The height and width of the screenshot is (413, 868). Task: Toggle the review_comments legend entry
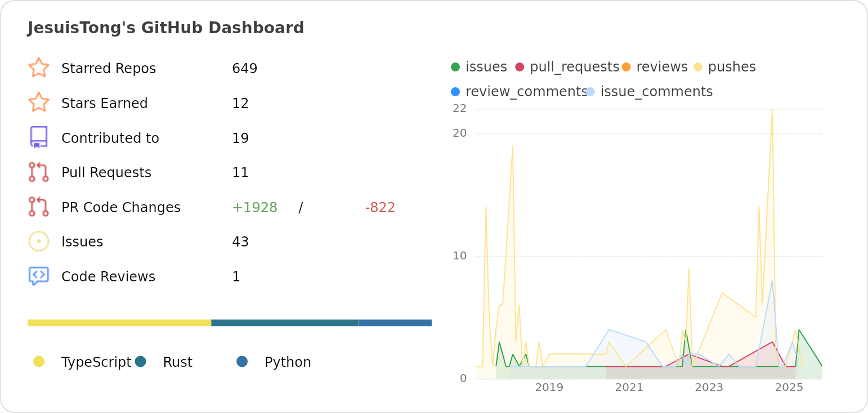(455, 91)
